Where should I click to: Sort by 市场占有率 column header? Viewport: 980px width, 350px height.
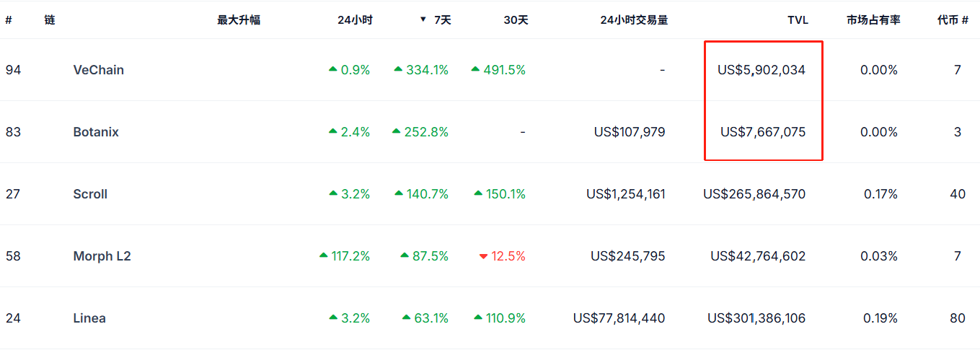(x=873, y=20)
